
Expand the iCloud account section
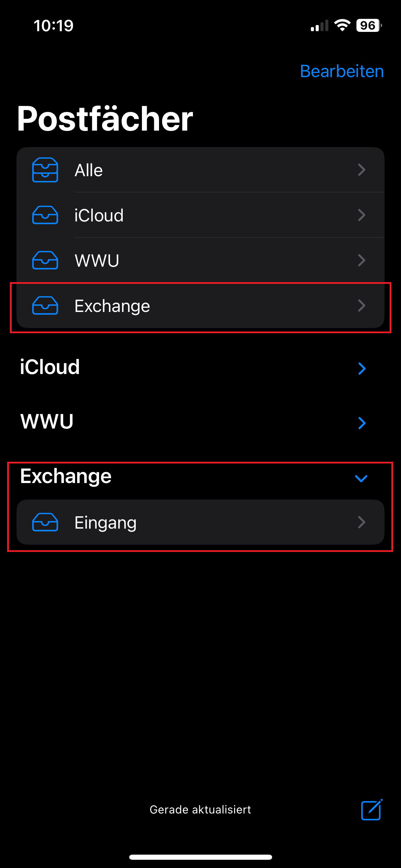(362, 369)
